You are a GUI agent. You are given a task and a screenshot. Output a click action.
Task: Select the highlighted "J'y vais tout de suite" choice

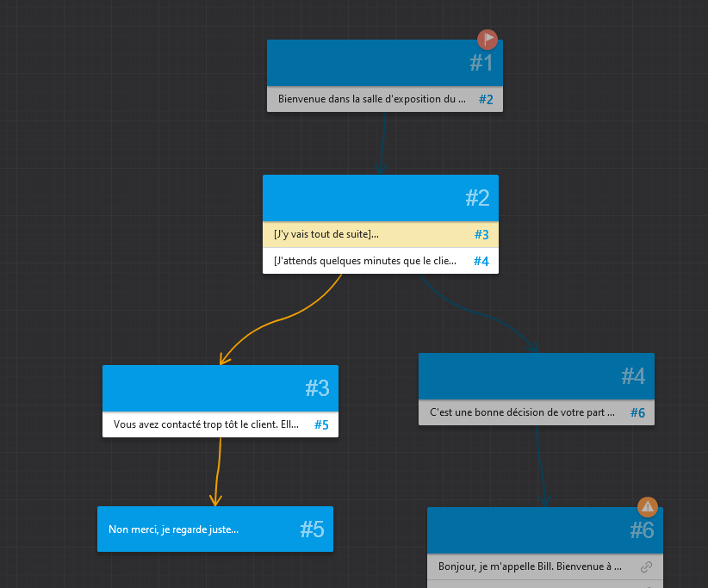coord(366,234)
